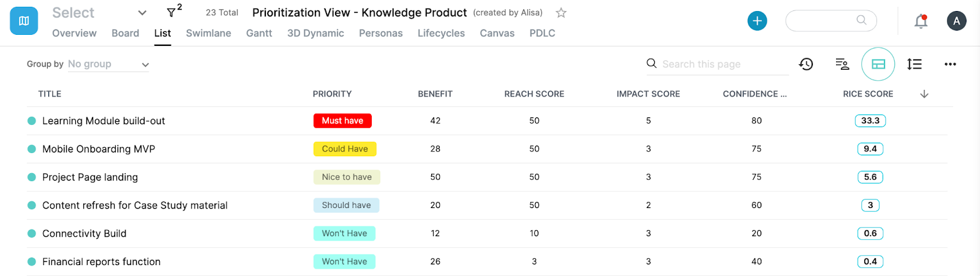
Task: Toggle the circled table layout view icon
Action: tap(878, 64)
